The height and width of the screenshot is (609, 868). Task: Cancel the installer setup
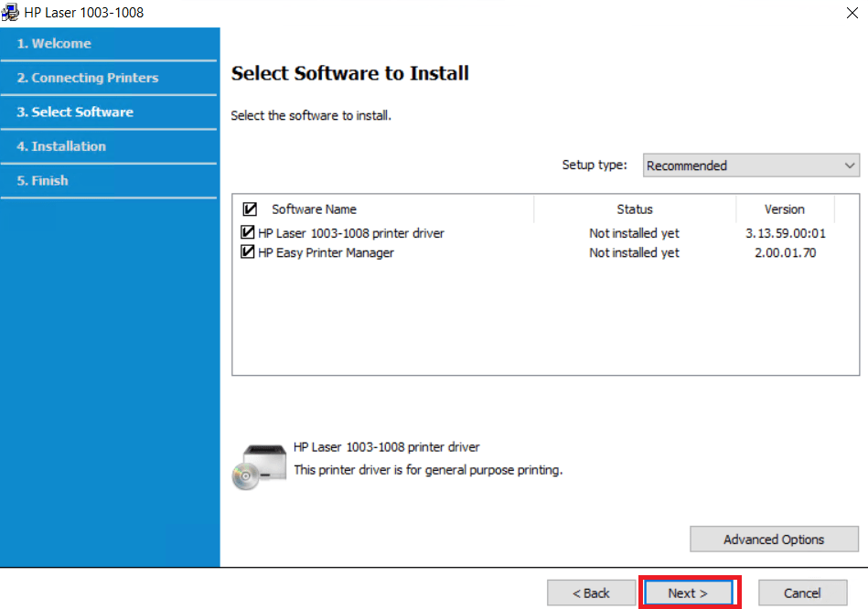pos(802,593)
